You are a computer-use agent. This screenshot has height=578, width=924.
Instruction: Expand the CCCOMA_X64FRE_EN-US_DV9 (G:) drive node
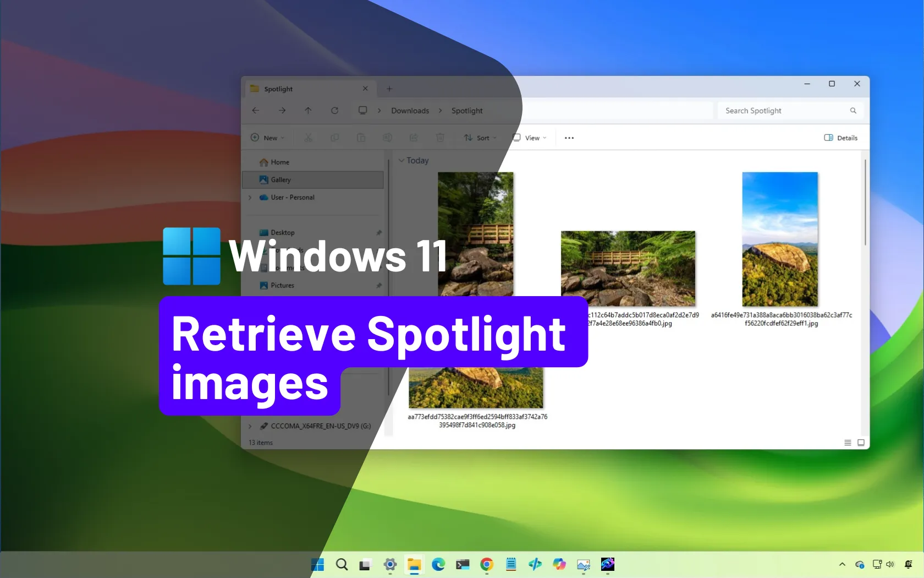point(250,426)
